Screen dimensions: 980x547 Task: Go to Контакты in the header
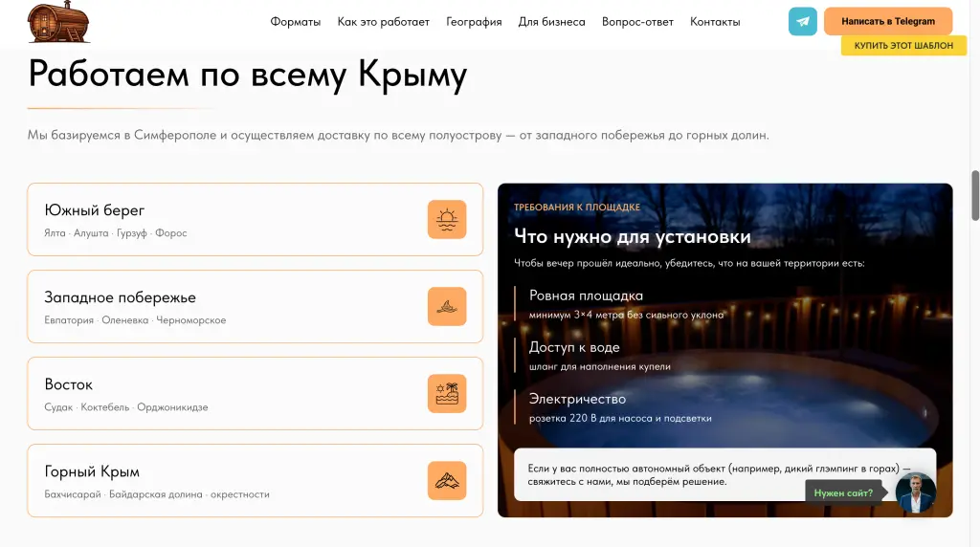714,22
